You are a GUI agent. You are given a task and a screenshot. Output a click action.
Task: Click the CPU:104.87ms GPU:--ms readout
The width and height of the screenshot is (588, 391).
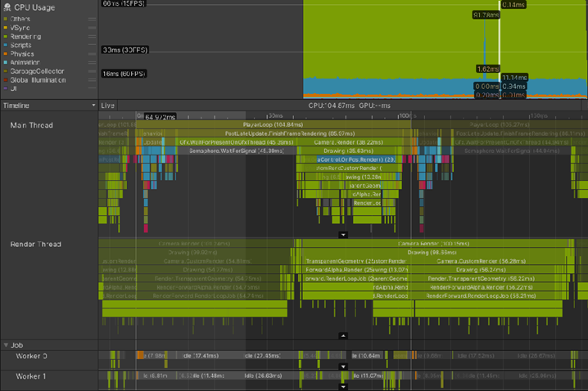[349, 106]
